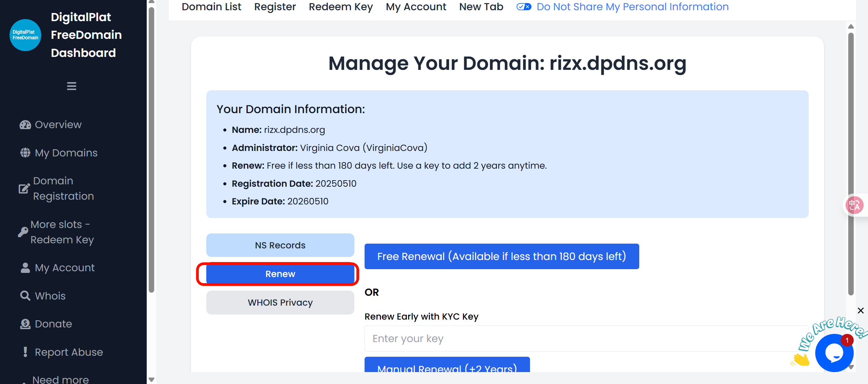868x384 pixels.
Task: Click the Report Abuse exclamation icon
Action: (25, 352)
